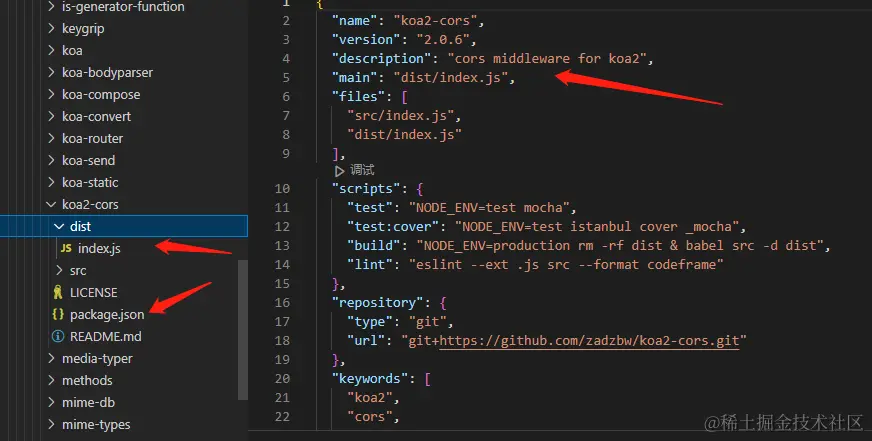Click the 调试 debug CodeLens link
The width and height of the screenshot is (872, 441).
[x=362, y=170]
